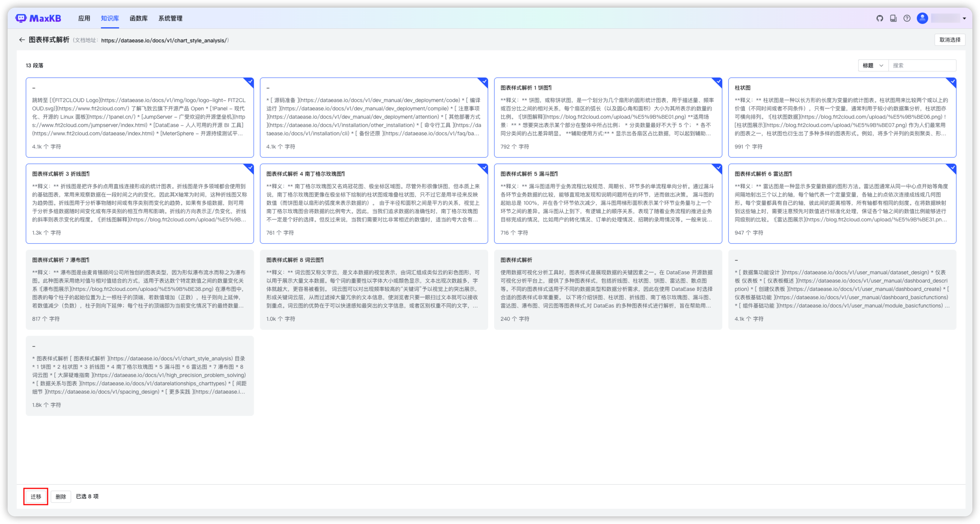Screen dimensions: 980x524
Task: Go to 系统管理 menu
Action: coord(170,18)
